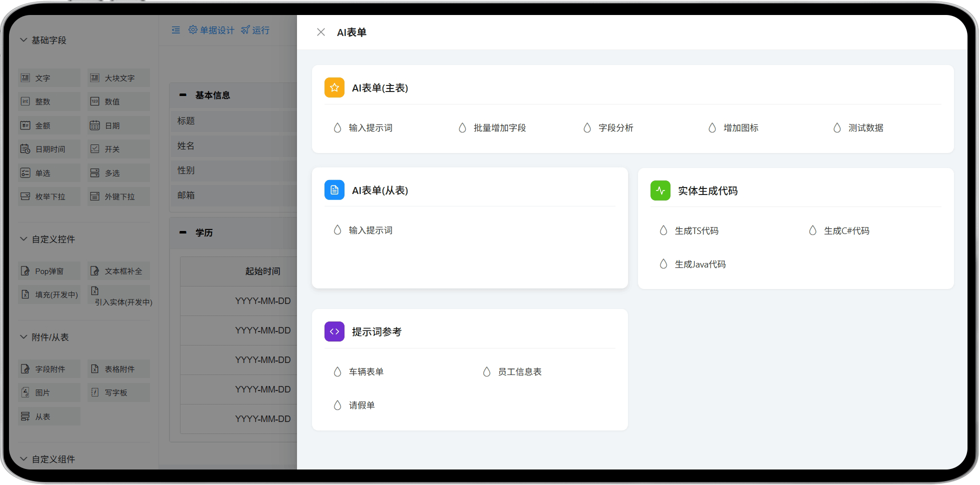Click 运行 in the top toolbar
980x485 pixels.
255,30
